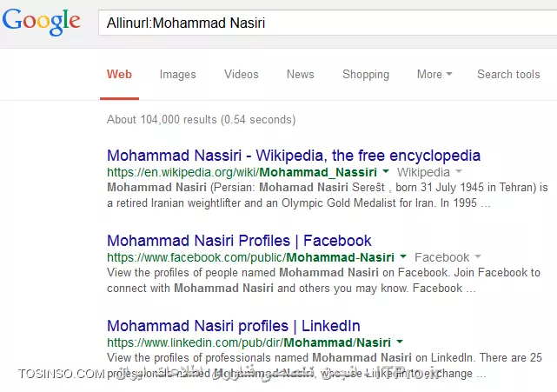Open Search tools options
This screenshot has height=392, width=557.
pos(508,74)
